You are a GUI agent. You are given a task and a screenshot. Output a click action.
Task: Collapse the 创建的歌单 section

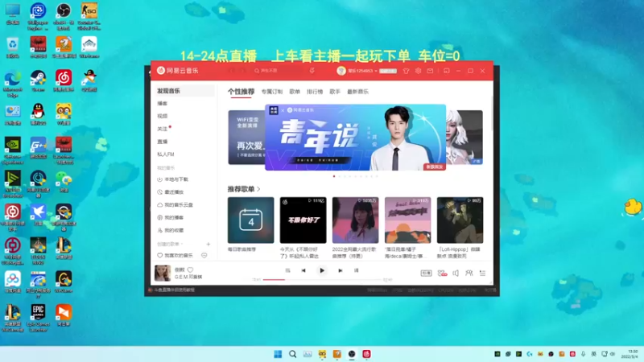click(170, 245)
